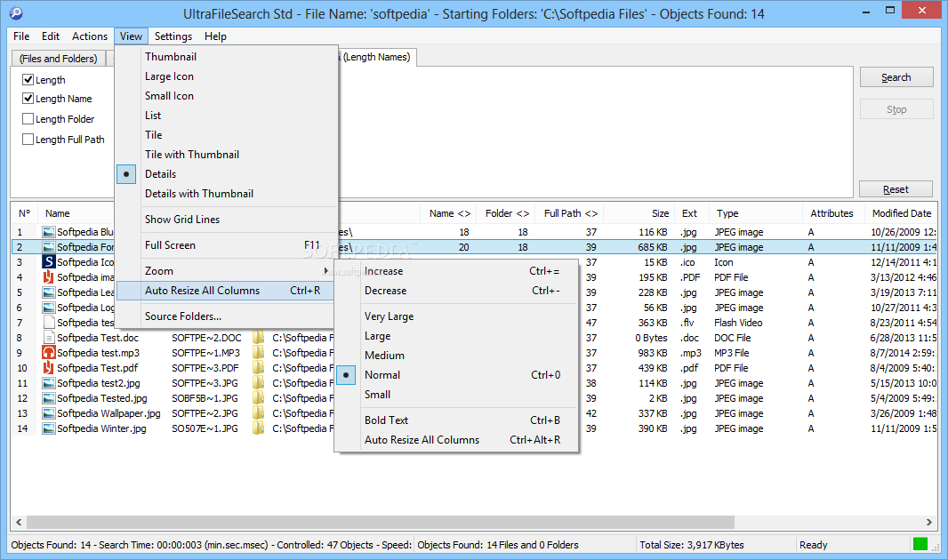
Task: Switch to Files and Folders tab
Action: click(x=58, y=59)
